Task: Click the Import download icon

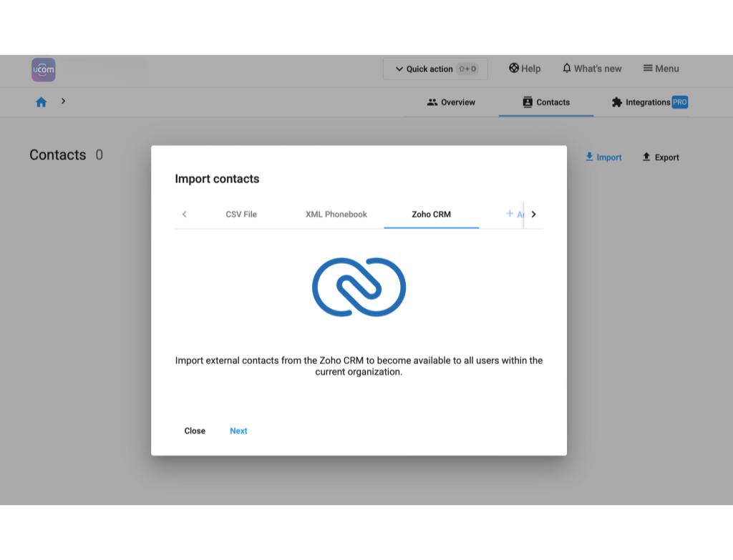Action: coord(590,157)
